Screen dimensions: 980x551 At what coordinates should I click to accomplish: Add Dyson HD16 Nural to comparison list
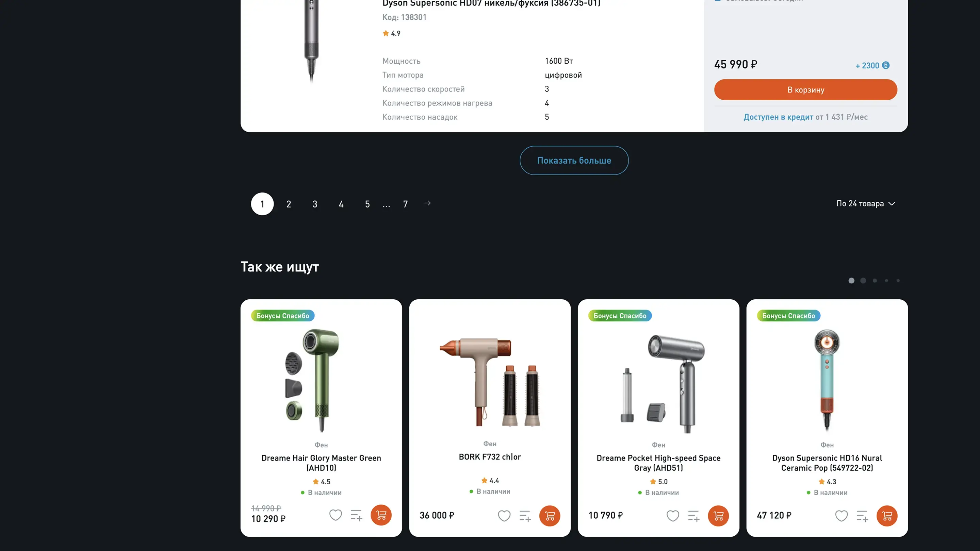click(862, 516)
